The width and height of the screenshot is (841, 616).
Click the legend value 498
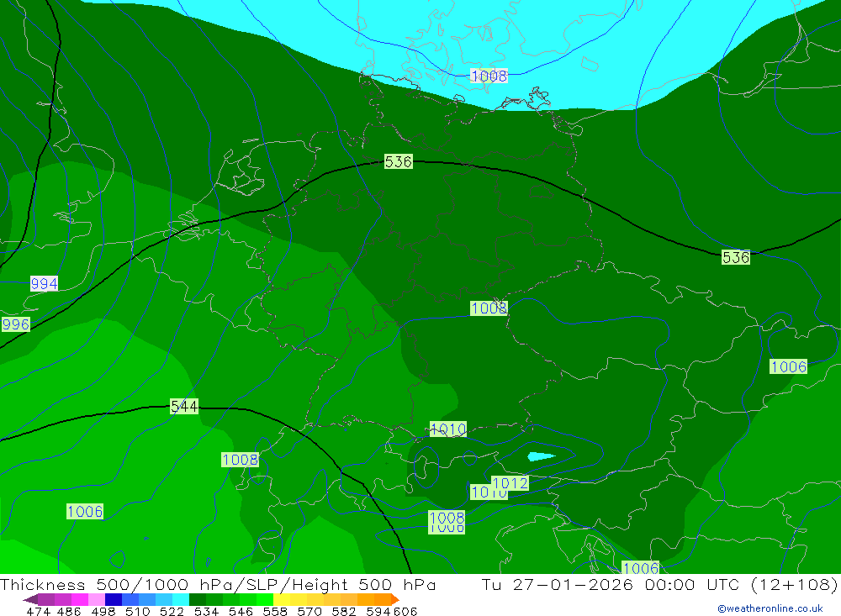(x=103, y=611)
